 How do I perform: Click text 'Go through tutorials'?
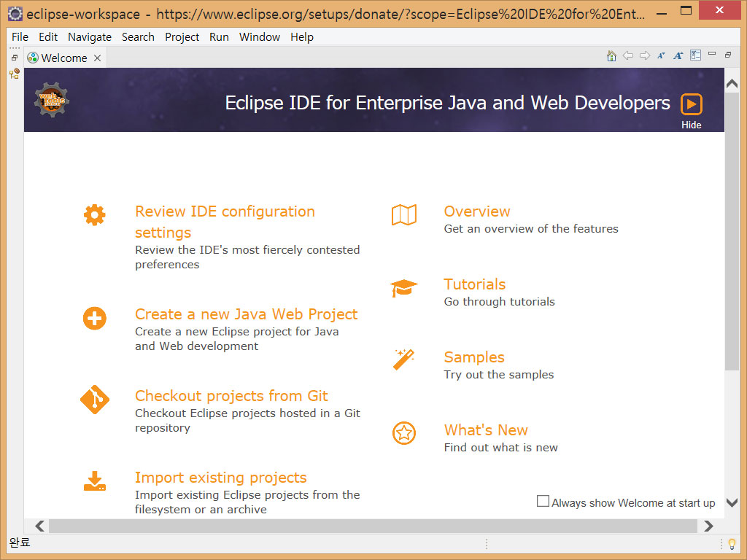coord(499,301)
